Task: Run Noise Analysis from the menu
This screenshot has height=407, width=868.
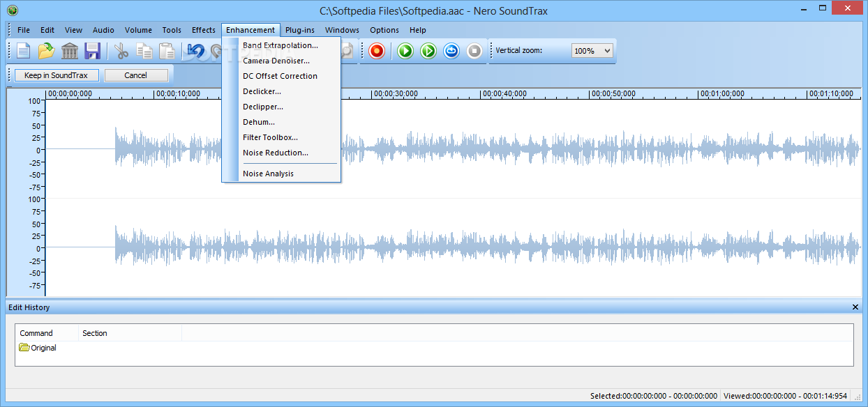Action: click(281, 174)
